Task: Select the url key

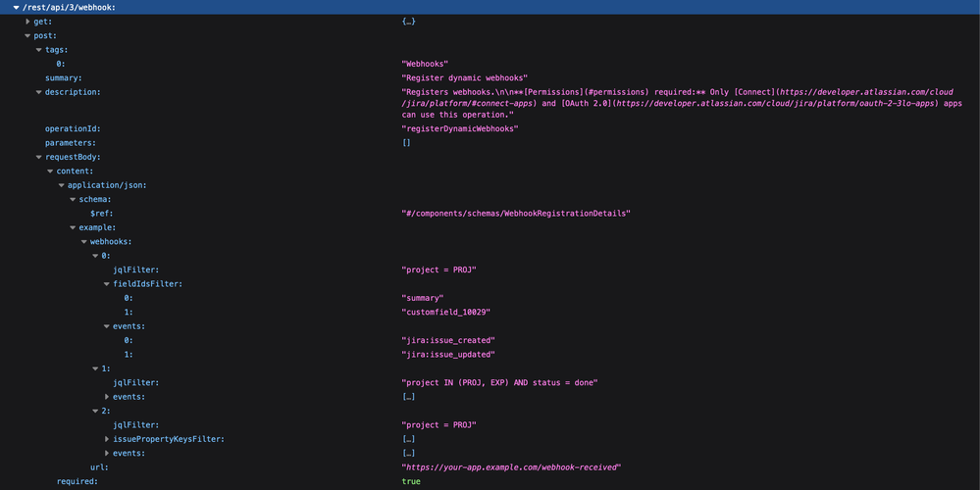Action: click(99, 467)
